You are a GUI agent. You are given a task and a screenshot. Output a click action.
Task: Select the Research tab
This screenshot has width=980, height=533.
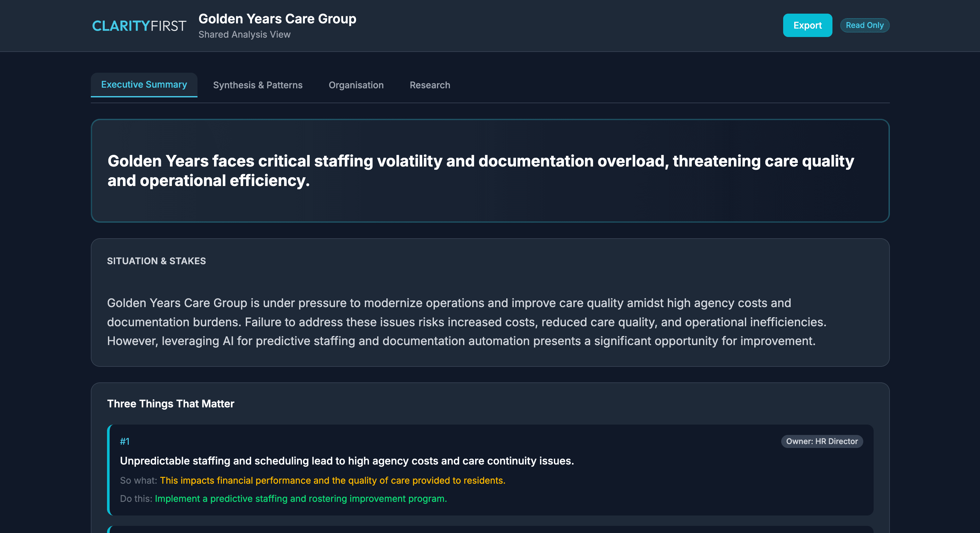(429, 84)
